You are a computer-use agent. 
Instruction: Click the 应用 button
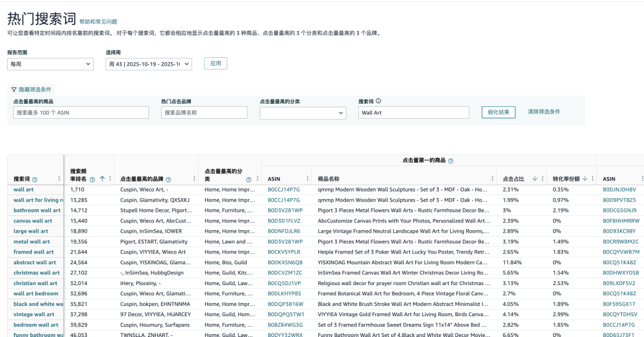[x=216, y=63]
